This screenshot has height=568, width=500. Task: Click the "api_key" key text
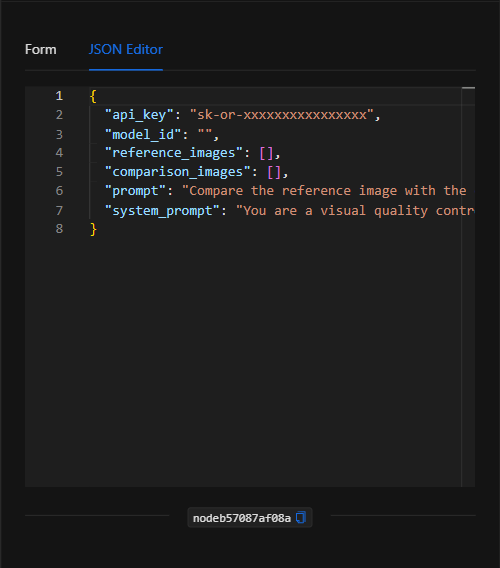[x=139, y=115]
